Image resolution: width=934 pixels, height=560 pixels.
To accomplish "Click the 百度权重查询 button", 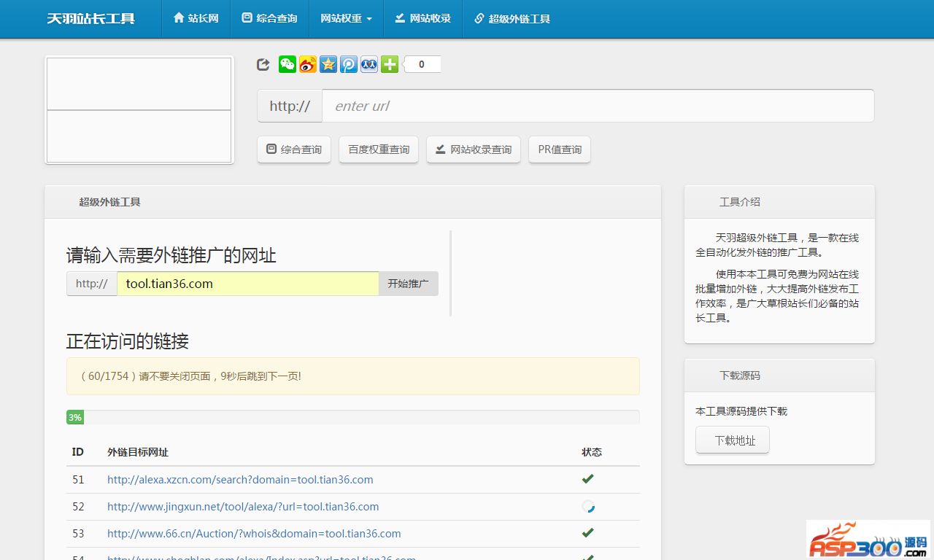I will coord(379,149).
